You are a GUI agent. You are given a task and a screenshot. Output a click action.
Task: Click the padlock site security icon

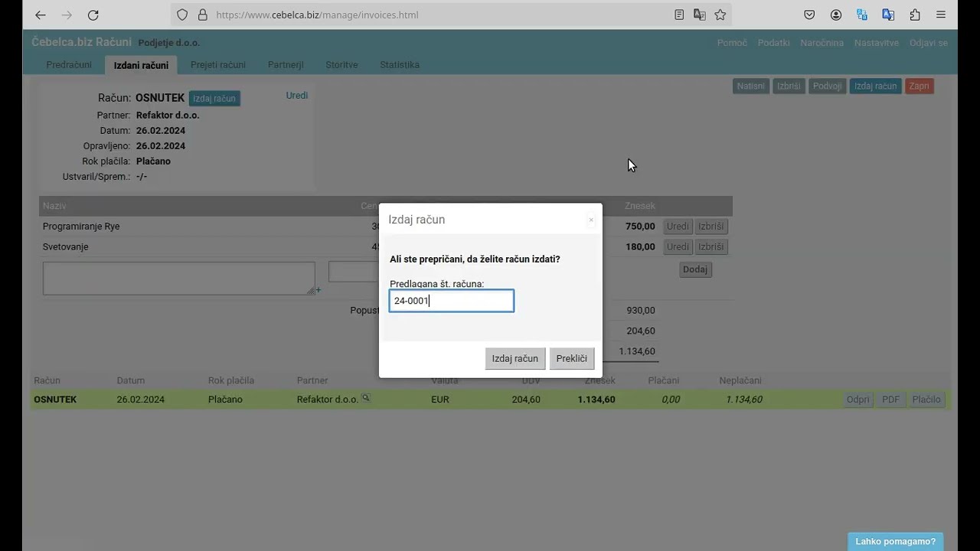coord(203,15)
